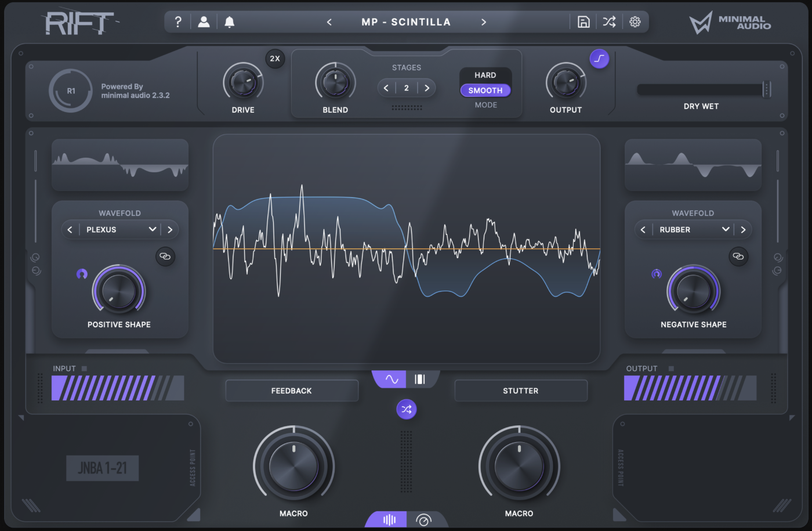Switch to the waveform view tab
The image size is (812, 531).
click(x=391, y=380)
